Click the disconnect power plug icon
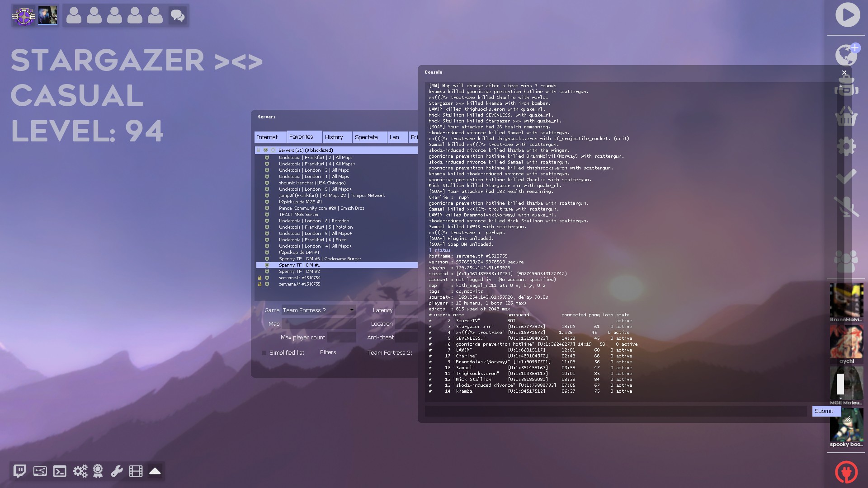 point(846,472)
